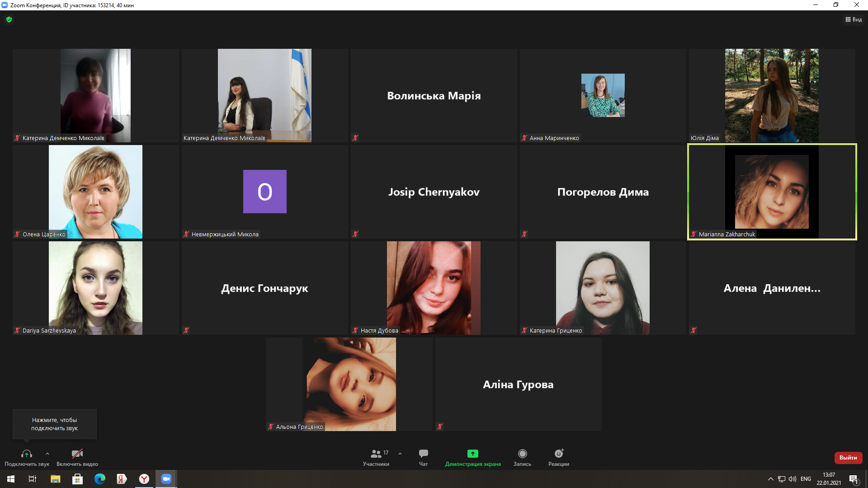Click the Выйти leave button
This screenshot has width=868, height=488.
pos(848,458)
